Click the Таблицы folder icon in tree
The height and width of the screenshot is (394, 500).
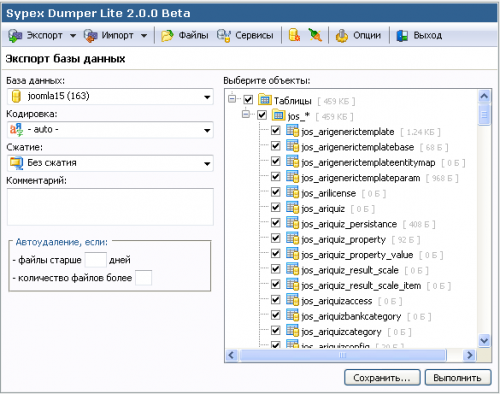265,99
